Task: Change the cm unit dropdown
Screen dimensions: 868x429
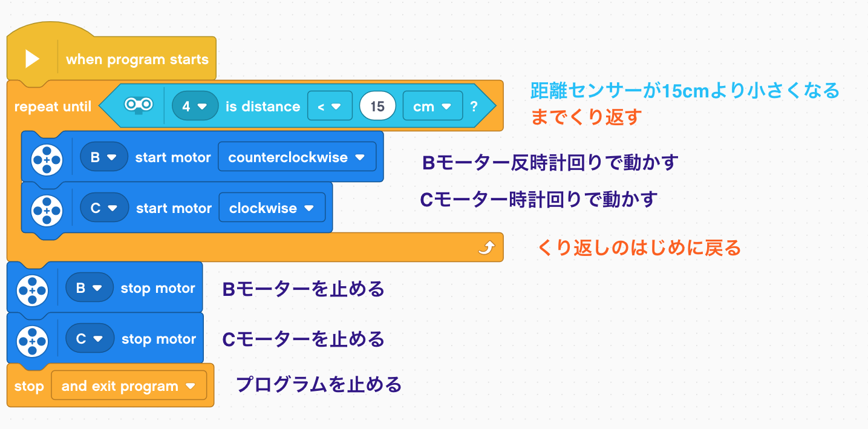Action: click(x=432, y=106)
